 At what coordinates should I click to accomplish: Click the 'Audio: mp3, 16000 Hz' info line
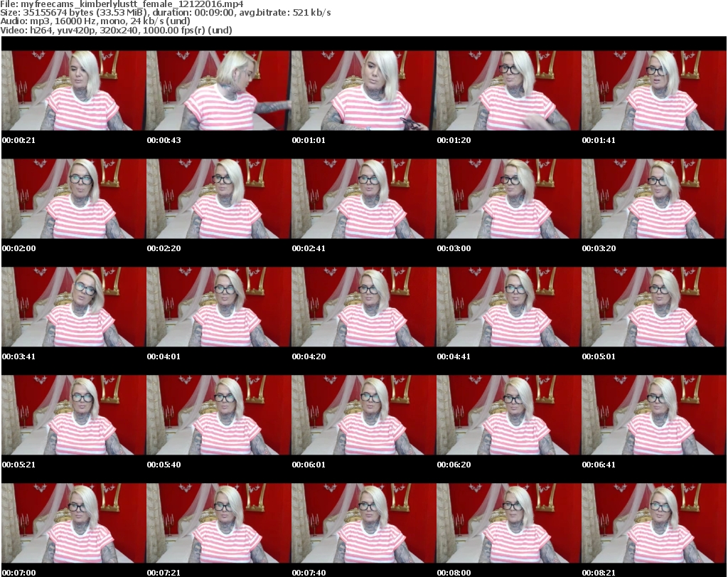point(95,21)
